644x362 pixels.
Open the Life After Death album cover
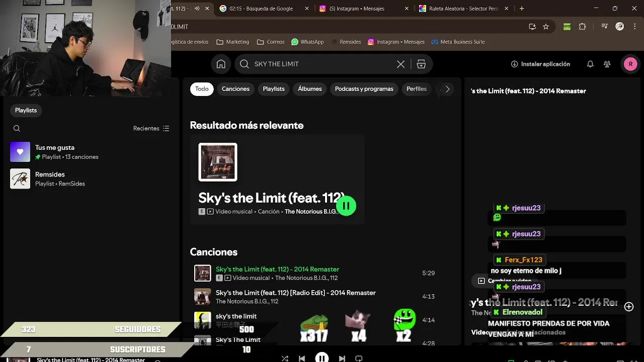coord(218,162)
